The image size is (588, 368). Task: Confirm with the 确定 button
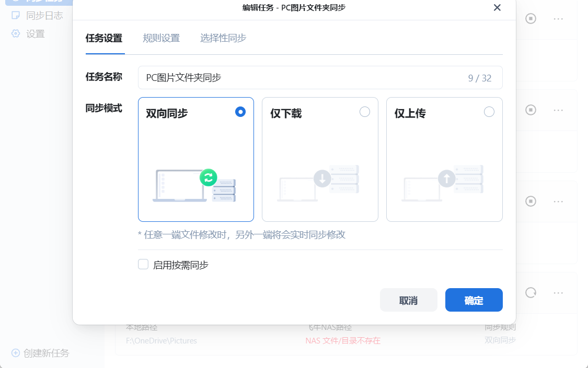[474, 300]
